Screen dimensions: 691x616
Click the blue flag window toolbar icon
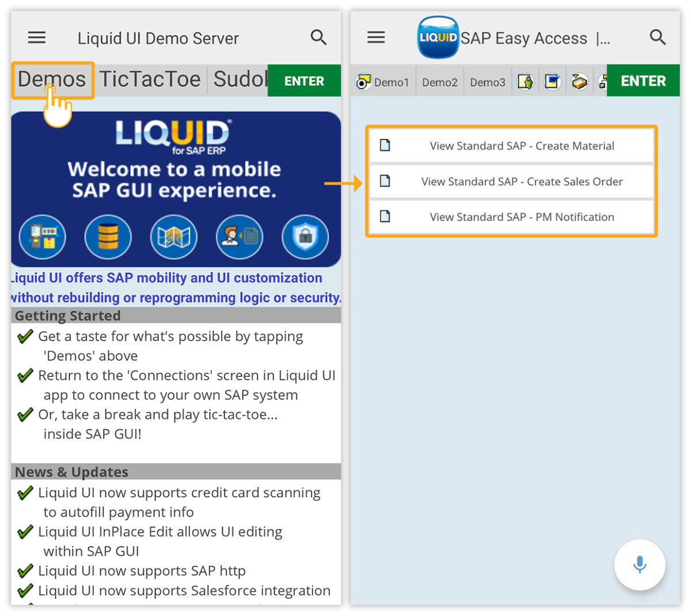pyautogui.click(x=552, y=82)
